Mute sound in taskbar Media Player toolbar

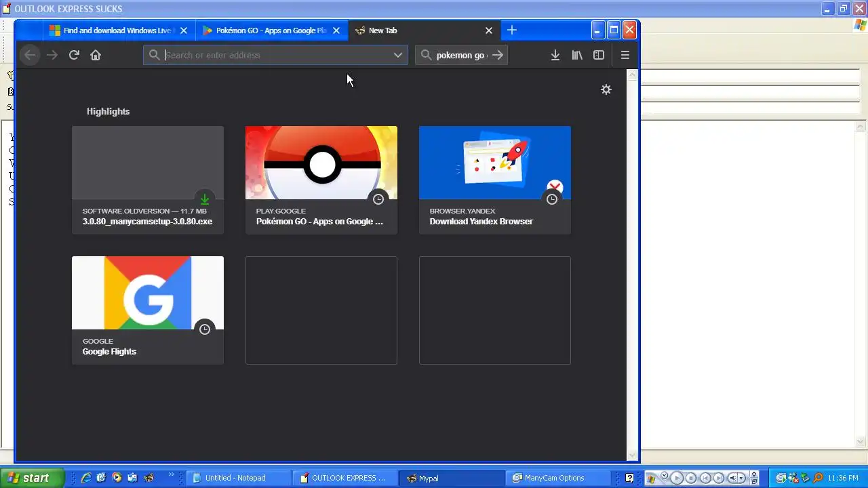coord(733,478)
